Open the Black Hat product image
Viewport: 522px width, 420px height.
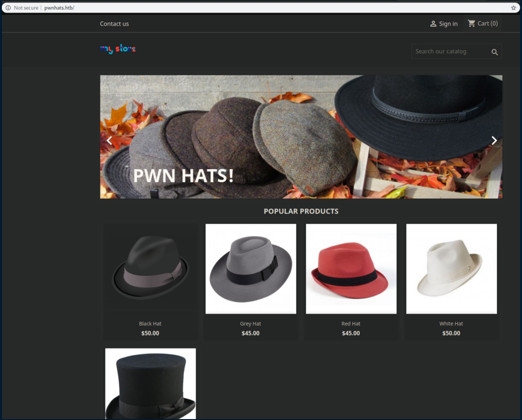point(151,268)
